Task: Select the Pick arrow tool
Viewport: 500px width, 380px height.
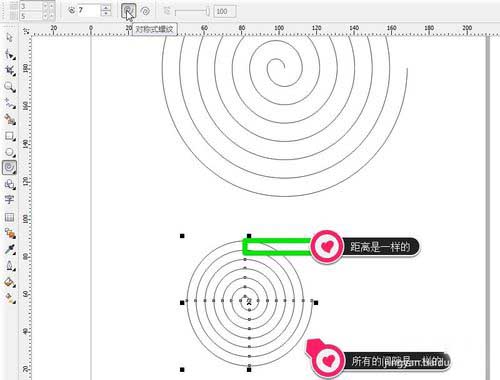Action: pyautogui.click(x=9, y=37)
